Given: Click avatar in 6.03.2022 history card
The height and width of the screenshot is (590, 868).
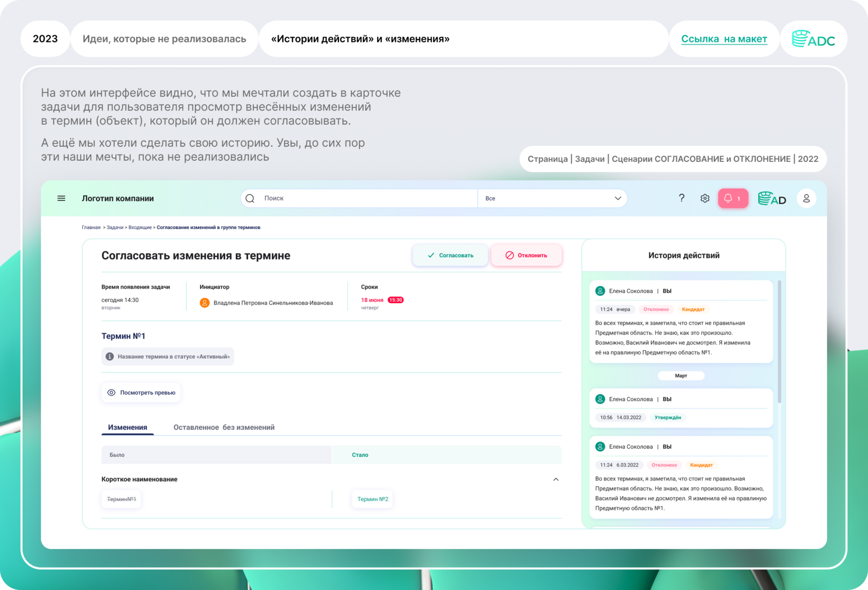Looking at the screenshot, I should [x=600, y=447].
